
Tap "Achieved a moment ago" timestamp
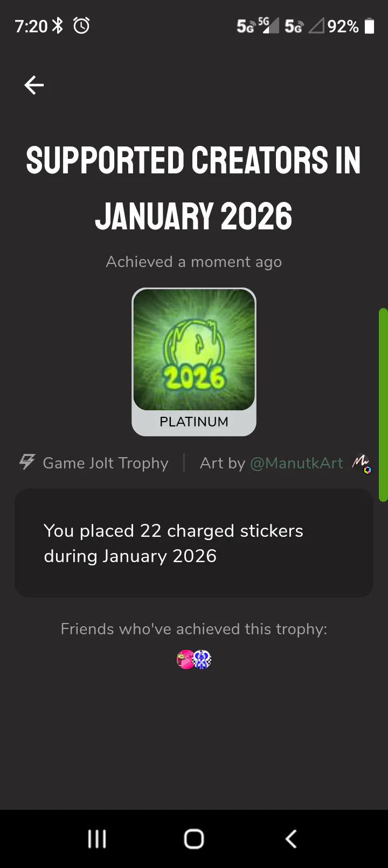pyautogui.click(x=194, y=262)
